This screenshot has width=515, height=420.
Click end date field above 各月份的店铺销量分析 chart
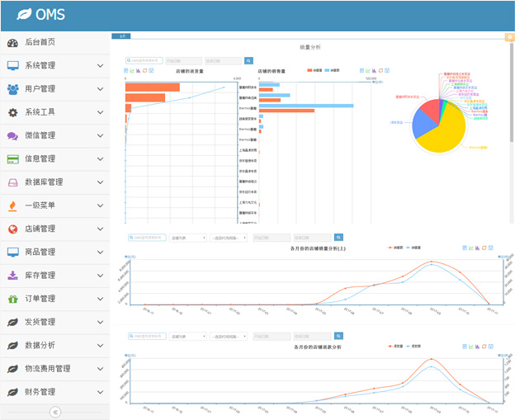(x=312, y=238)
